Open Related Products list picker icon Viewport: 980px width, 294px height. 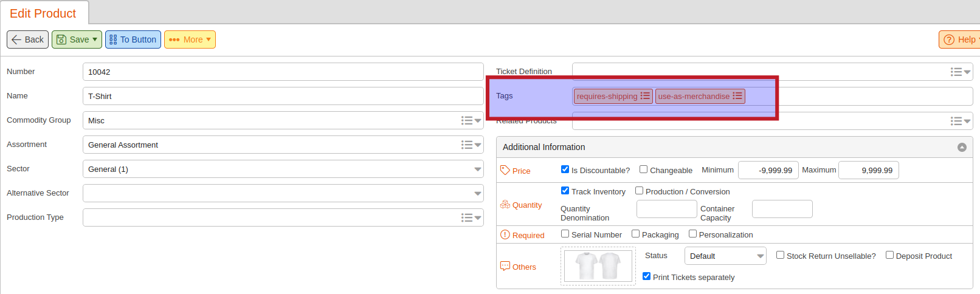pyautogui.click(x=961, y=121)
